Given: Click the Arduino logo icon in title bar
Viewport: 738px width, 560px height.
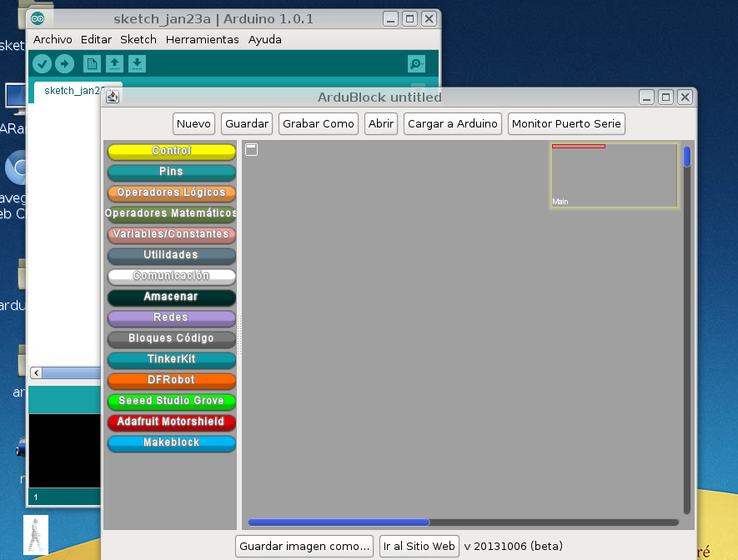Looking at the screenshot, I should point(38,19).
